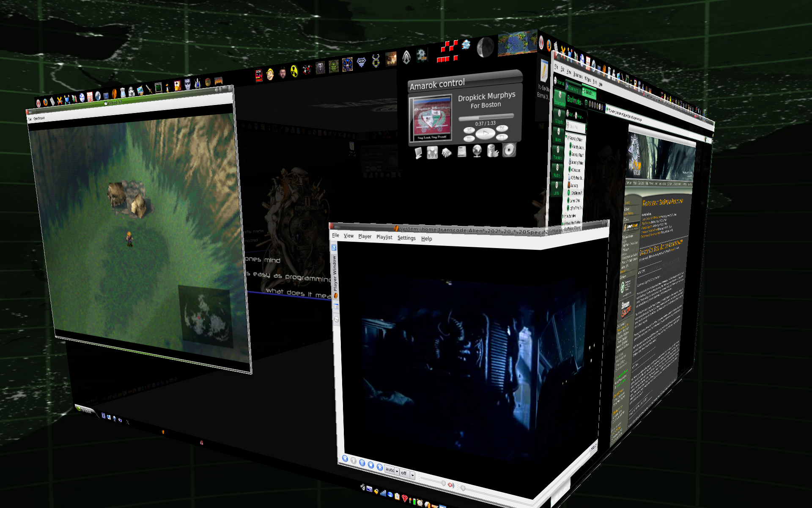
Task: Click the globe network icon below Amarok
Action: [x=477, y=151]
